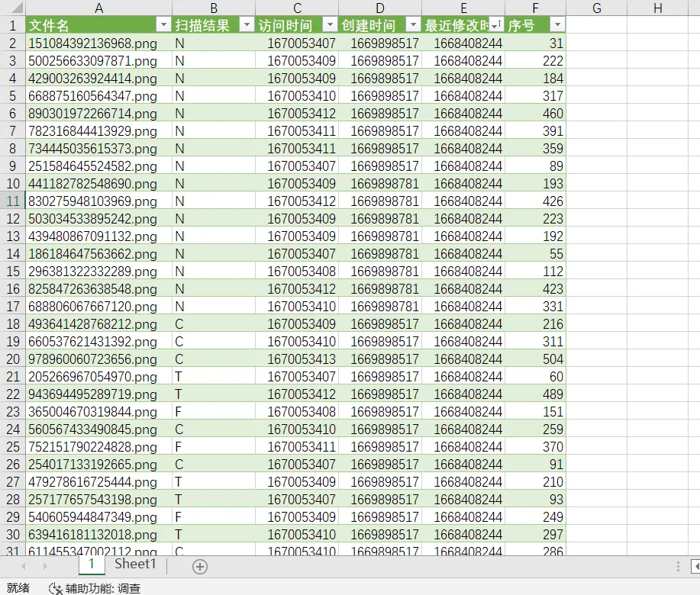
Task: Open the 文件名 column filter dropdown
Action: pos(163,25)
